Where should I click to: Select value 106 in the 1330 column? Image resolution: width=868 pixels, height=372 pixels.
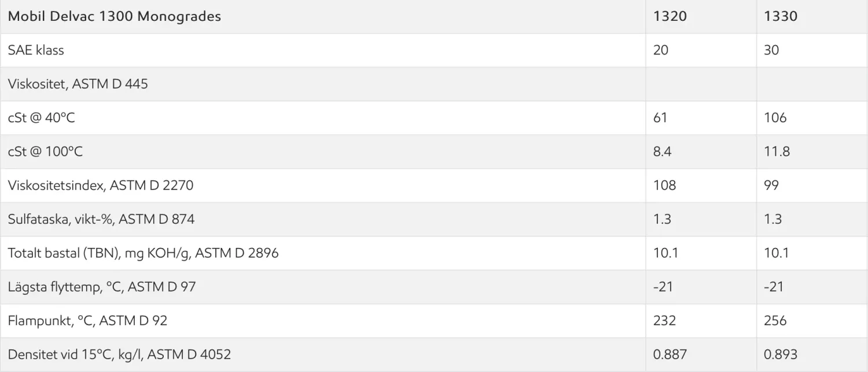tap(775, 118)
